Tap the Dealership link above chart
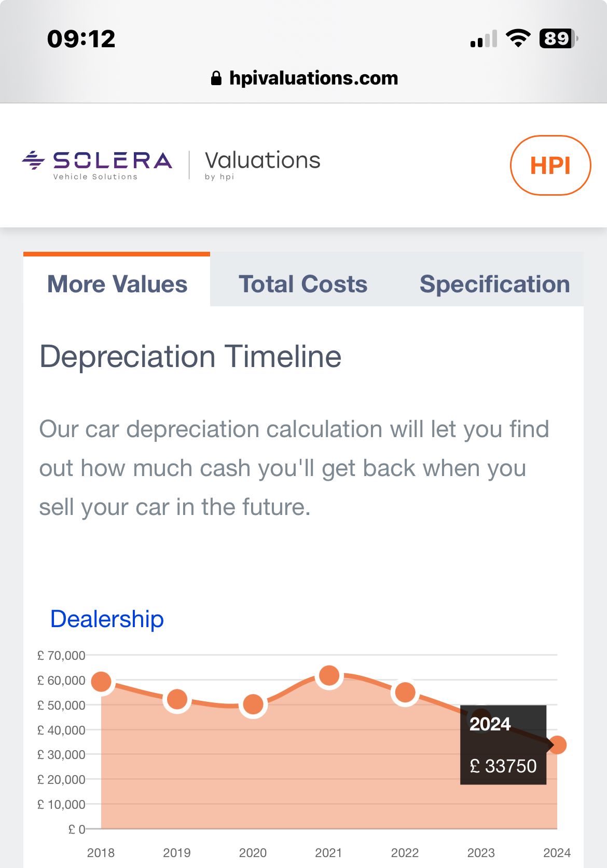The width and height of the screenshot is (607, 868). 107,619
